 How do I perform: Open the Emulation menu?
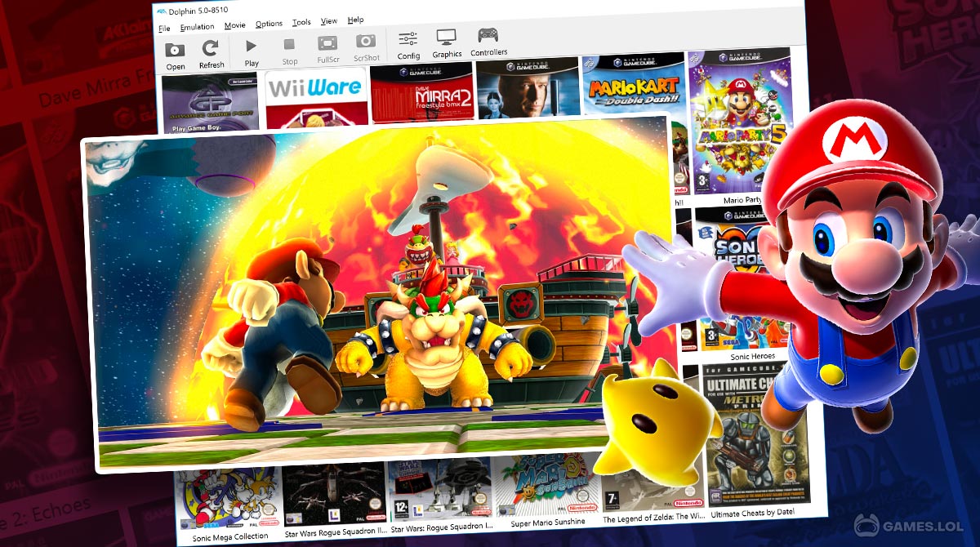pos(197,27)
